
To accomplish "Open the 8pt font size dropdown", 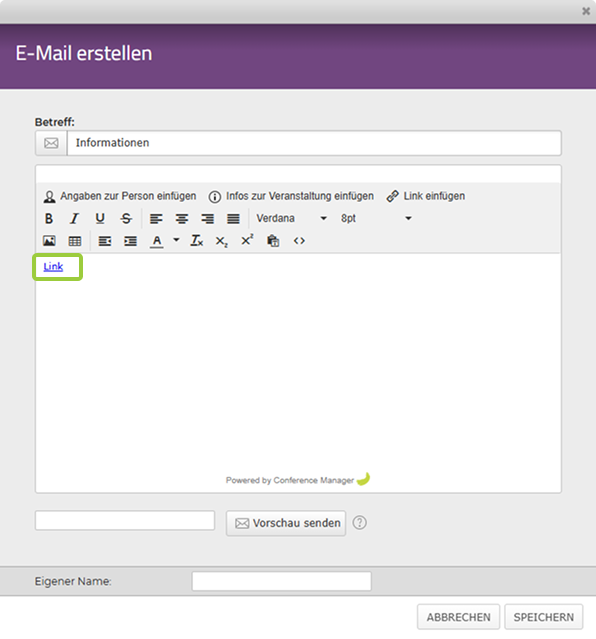I will pos(376,218).
